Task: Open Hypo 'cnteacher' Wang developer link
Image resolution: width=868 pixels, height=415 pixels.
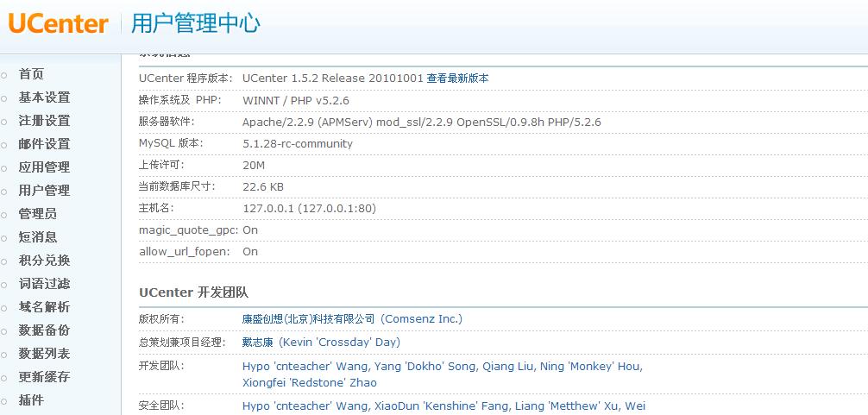Action: (x=305, y=366)
